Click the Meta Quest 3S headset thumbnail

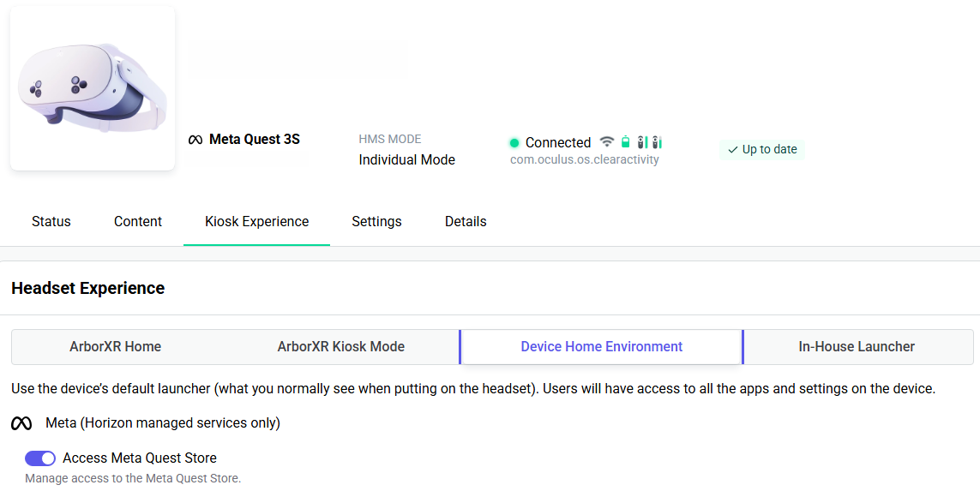click(93, 88)
